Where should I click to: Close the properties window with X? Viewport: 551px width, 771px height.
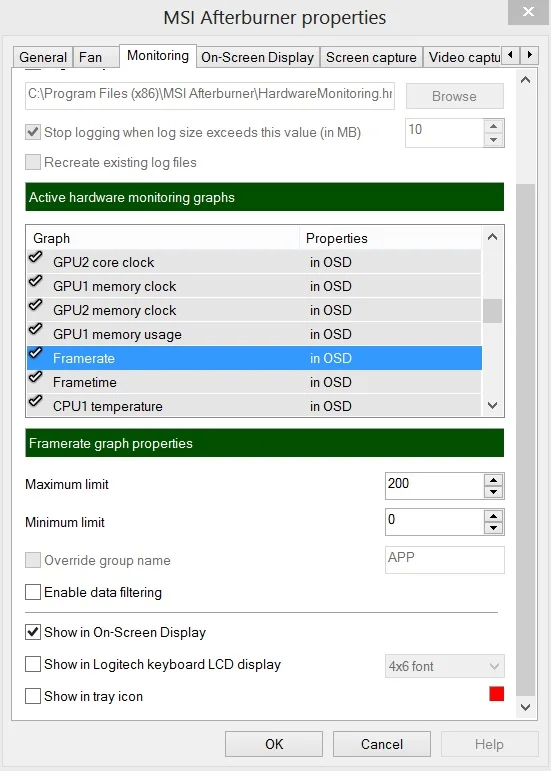[528, 11]
